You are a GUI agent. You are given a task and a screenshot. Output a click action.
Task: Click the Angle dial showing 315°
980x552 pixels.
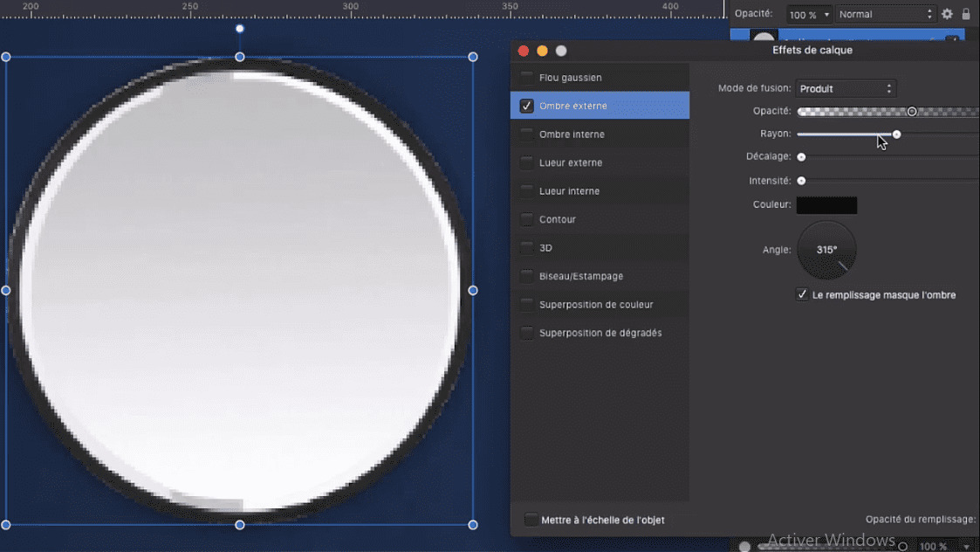826,250
